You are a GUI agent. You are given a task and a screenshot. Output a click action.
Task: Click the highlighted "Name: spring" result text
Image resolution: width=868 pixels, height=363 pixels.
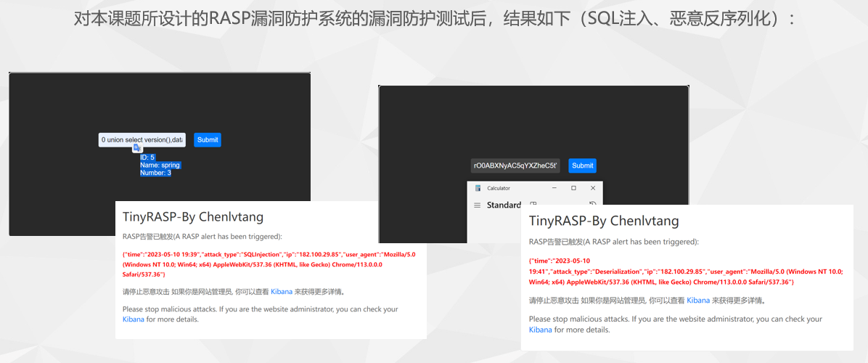click(x=160, y=166)
